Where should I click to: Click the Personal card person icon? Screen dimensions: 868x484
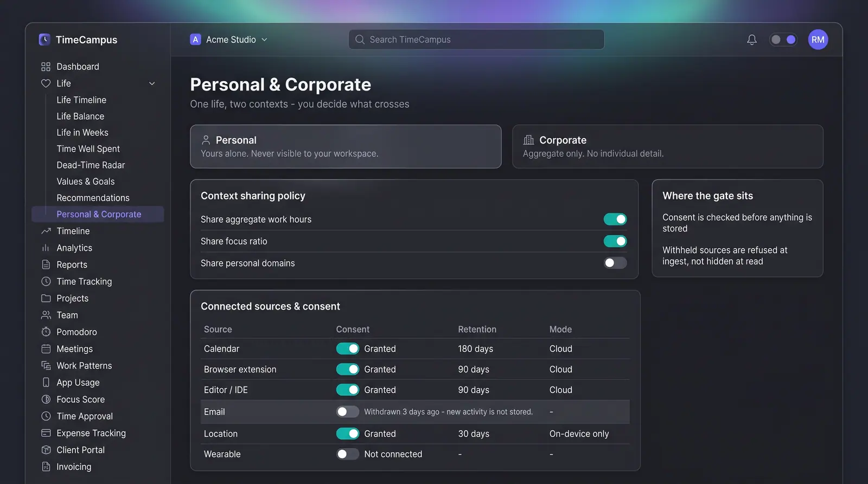click(x=206, y=140)
